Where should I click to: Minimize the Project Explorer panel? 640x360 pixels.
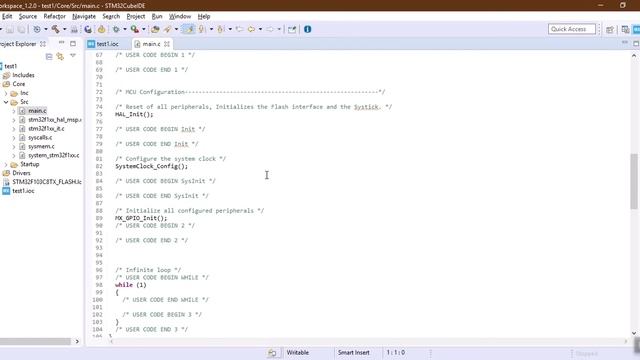pyautogui.click(x=61, y=43)
